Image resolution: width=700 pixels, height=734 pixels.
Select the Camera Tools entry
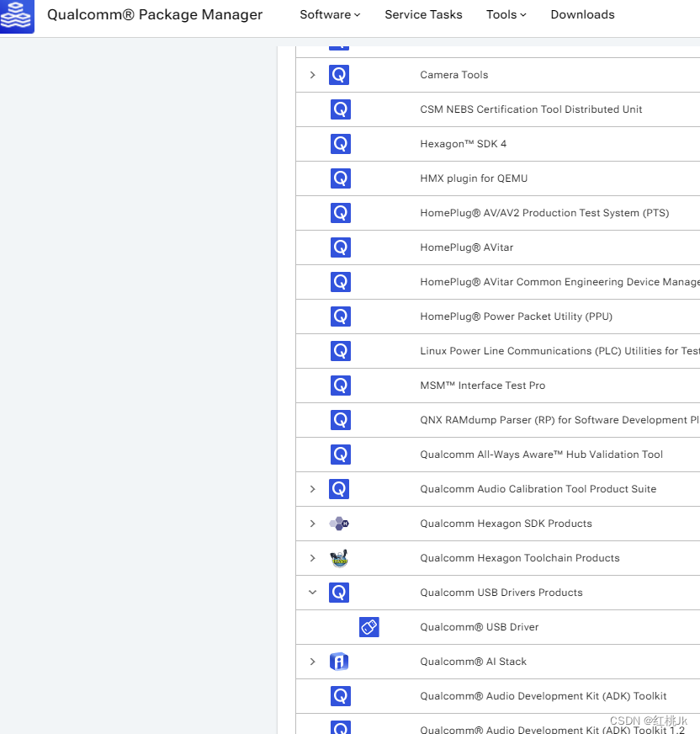point(453,75)
